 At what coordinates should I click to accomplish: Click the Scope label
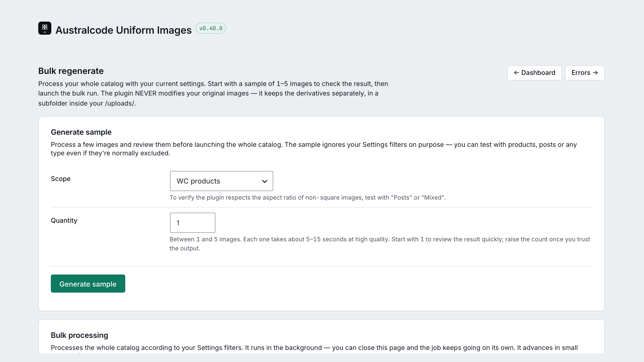click(61, 179)
